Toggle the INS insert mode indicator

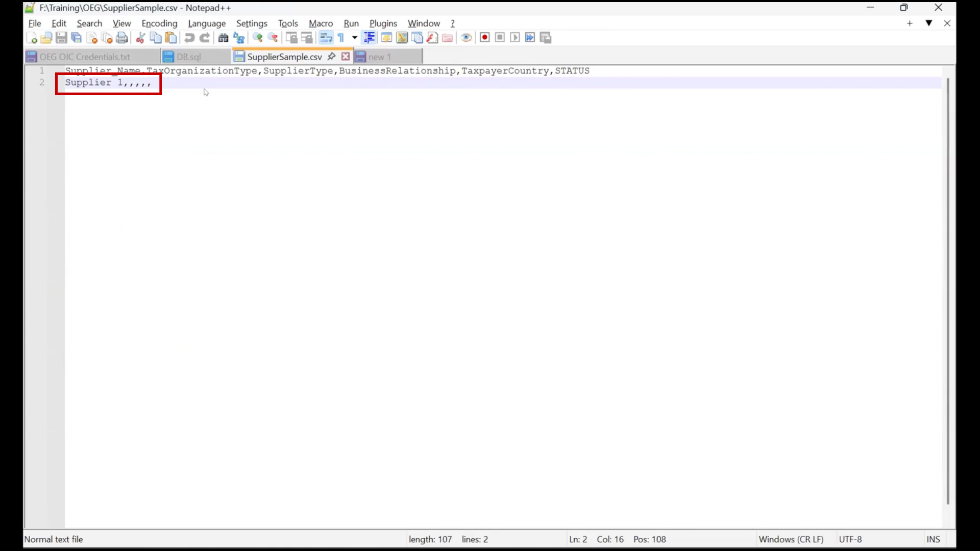933,539
